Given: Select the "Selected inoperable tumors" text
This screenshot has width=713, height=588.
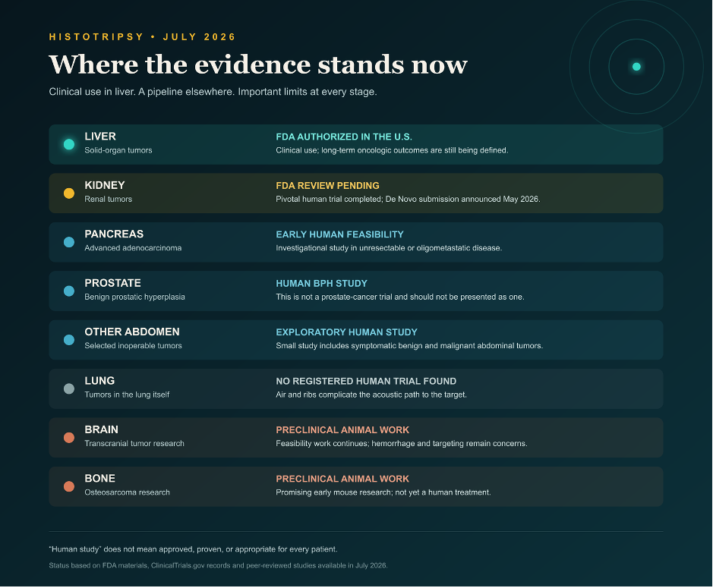Looking at the screenshot, I should pos(133,346).
